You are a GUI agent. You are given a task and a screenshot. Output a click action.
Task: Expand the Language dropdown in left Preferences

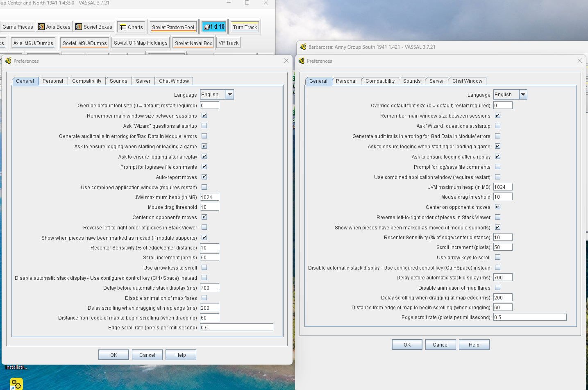(x=230, y=95)
